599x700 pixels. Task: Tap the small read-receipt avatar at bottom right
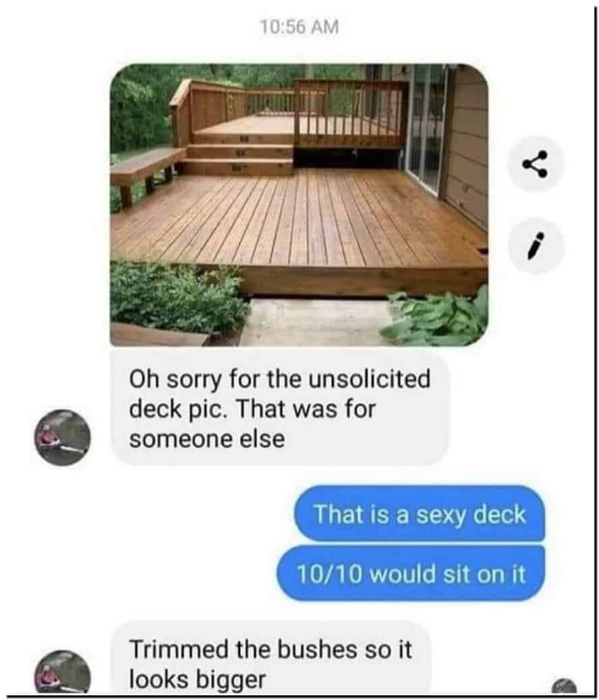[564, 686]
